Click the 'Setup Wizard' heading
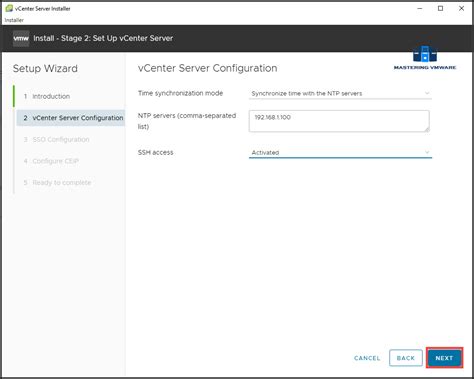Screen dimensions: 474x379 click(45, 68)
